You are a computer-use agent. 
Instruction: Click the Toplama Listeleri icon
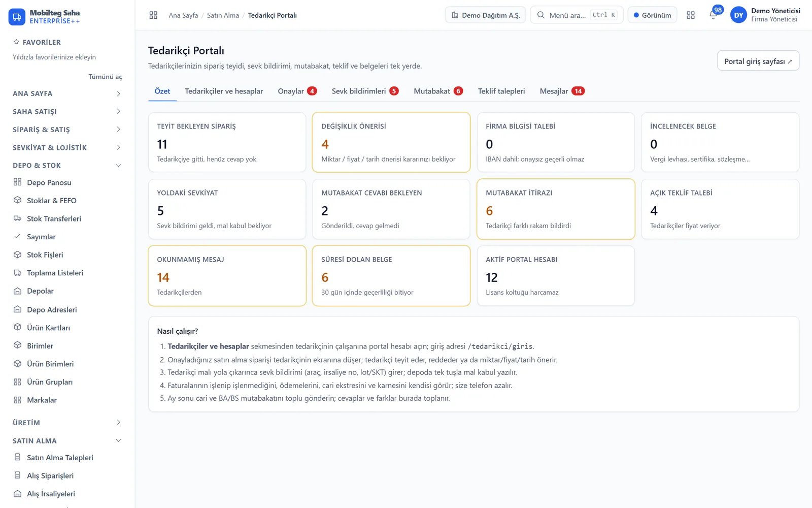[x=17, y=273]
